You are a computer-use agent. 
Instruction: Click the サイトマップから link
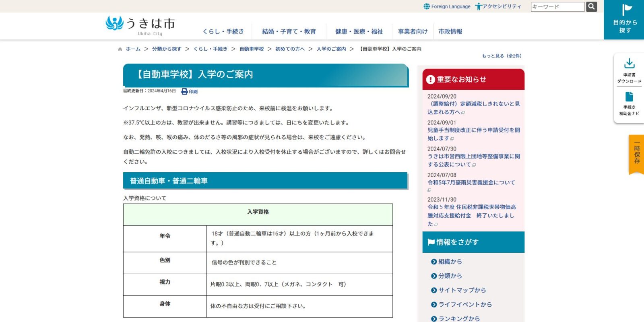(x=462, y=290)
